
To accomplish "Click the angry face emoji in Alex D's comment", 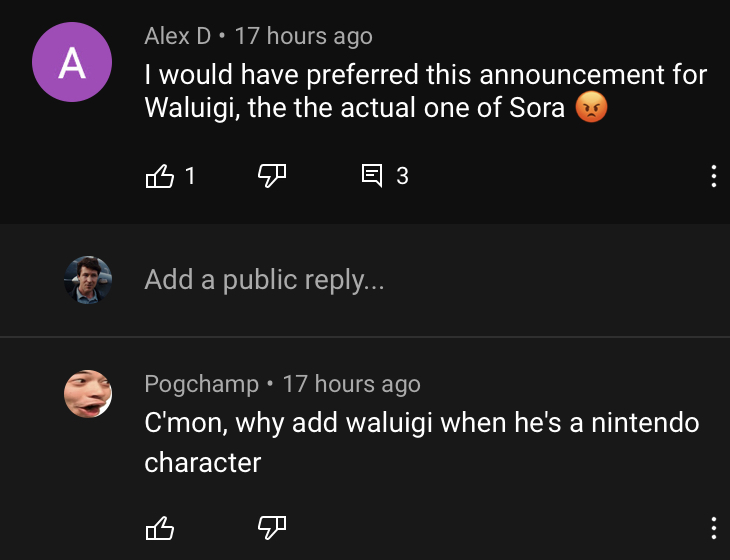I will (591, 107).
